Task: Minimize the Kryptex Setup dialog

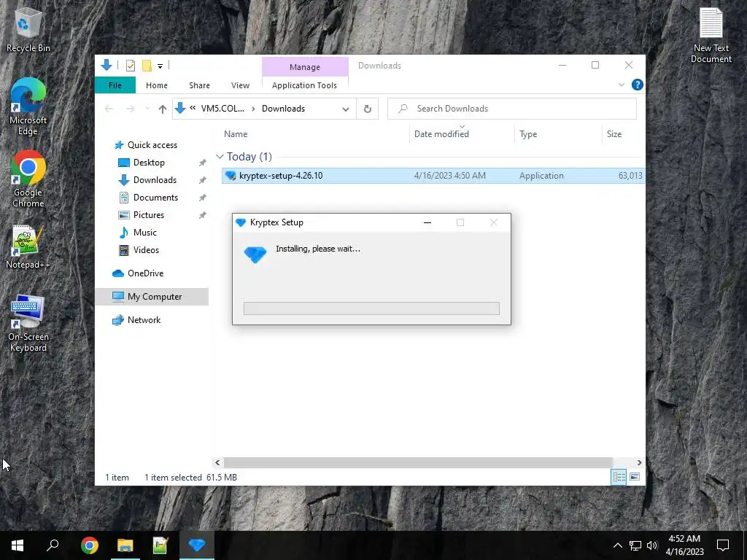Action: [427, 222]
